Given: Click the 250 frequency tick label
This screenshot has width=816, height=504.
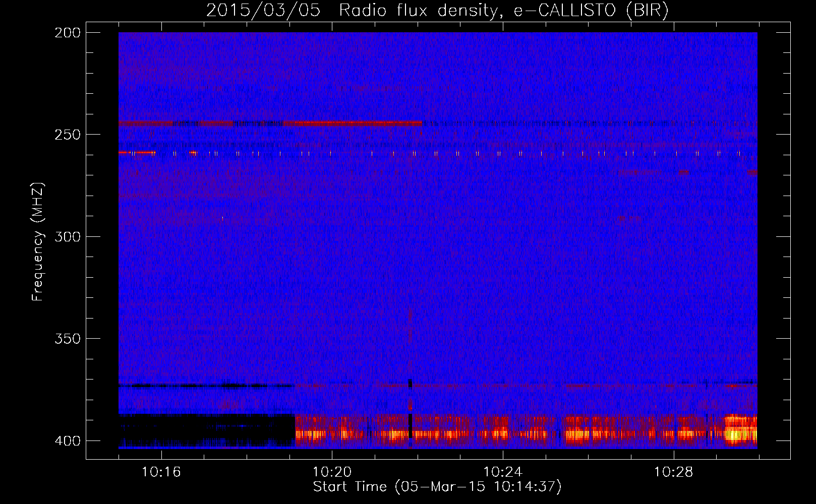Looking at the screenshot, I should pos(68,135).
